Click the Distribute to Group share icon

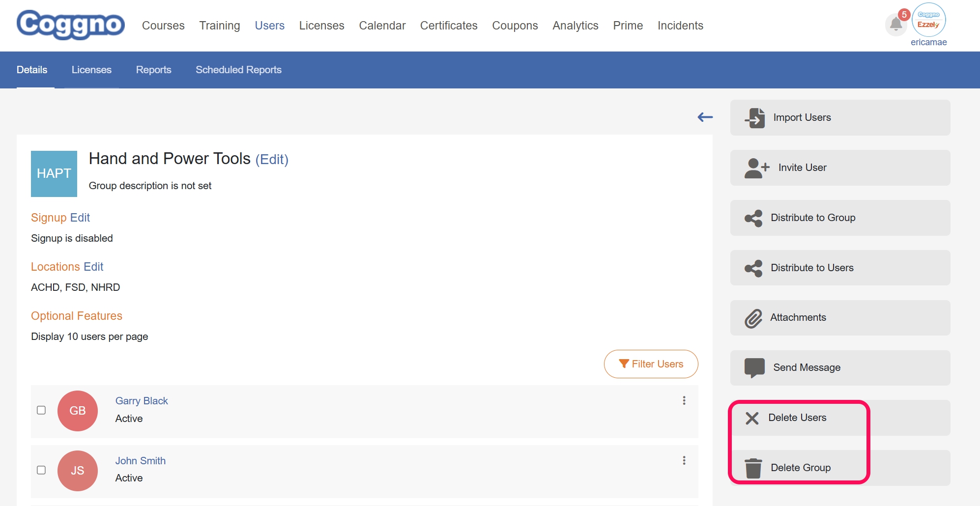click(753, 218)
